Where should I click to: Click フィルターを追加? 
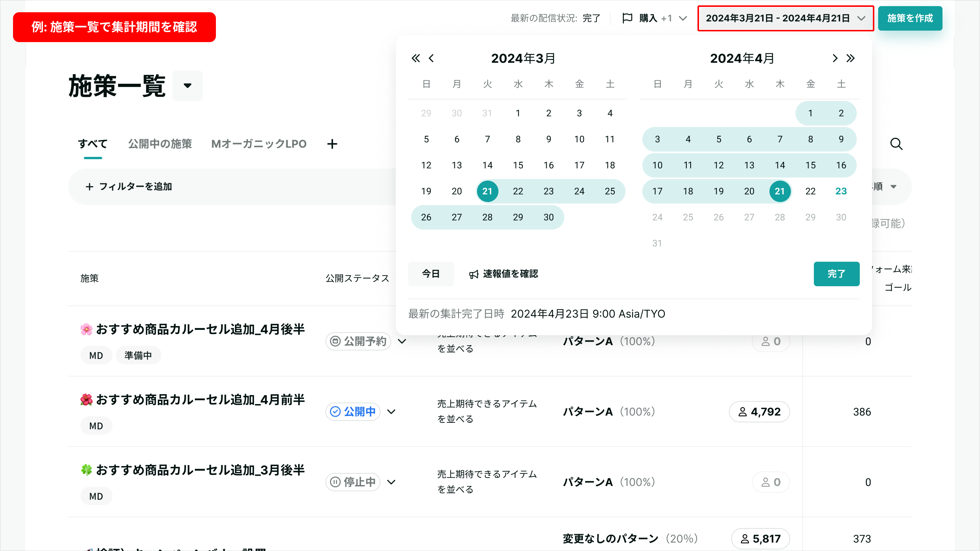(129, 187)
